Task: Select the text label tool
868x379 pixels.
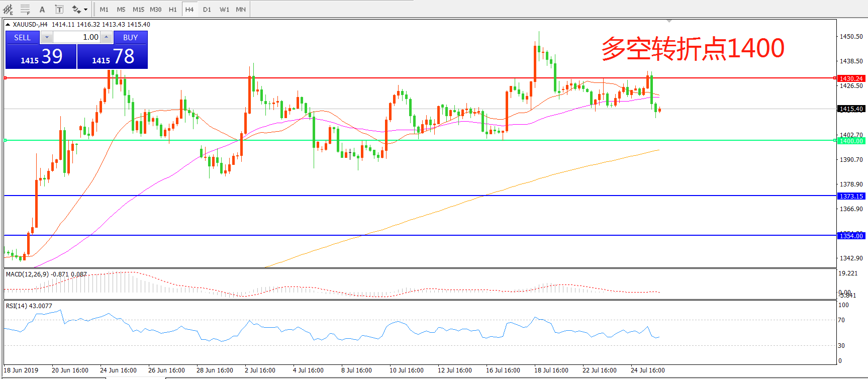Action: point(59,10)
